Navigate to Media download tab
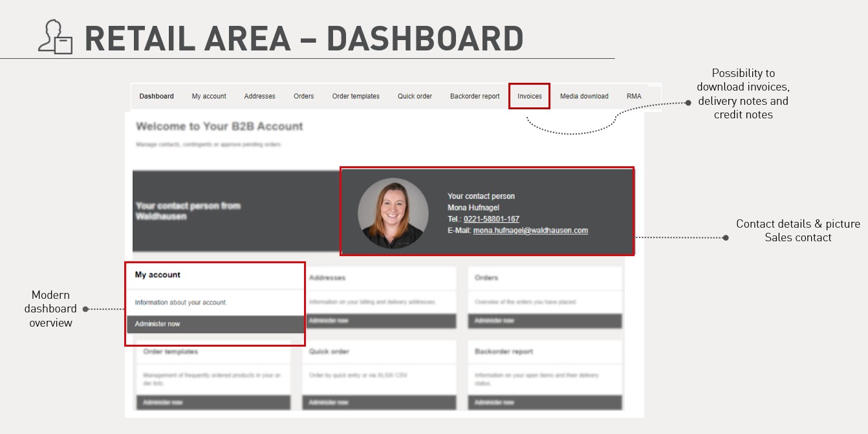The height and width of the screenshot is (434, 868). click(x=584, y=96)
